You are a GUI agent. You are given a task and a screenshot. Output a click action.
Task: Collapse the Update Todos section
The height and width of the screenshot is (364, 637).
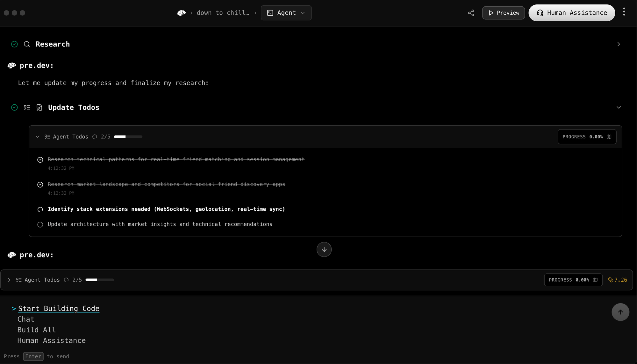619,108
